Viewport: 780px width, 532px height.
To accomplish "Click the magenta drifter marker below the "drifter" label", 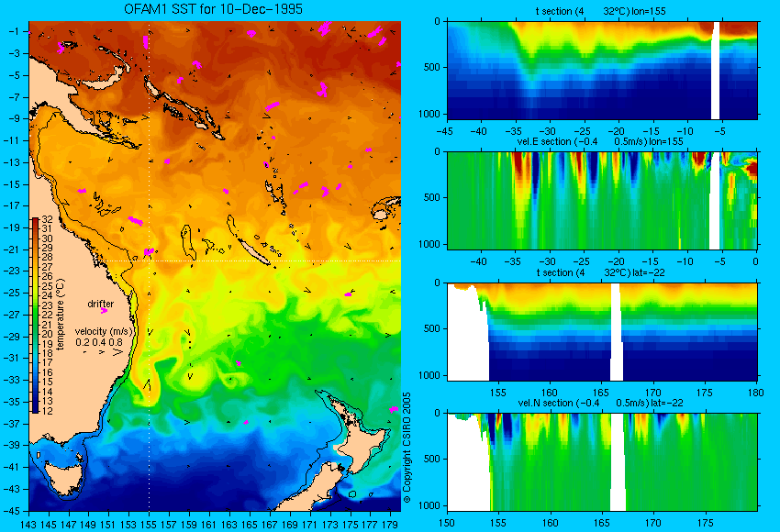I will tap(104, 311).
